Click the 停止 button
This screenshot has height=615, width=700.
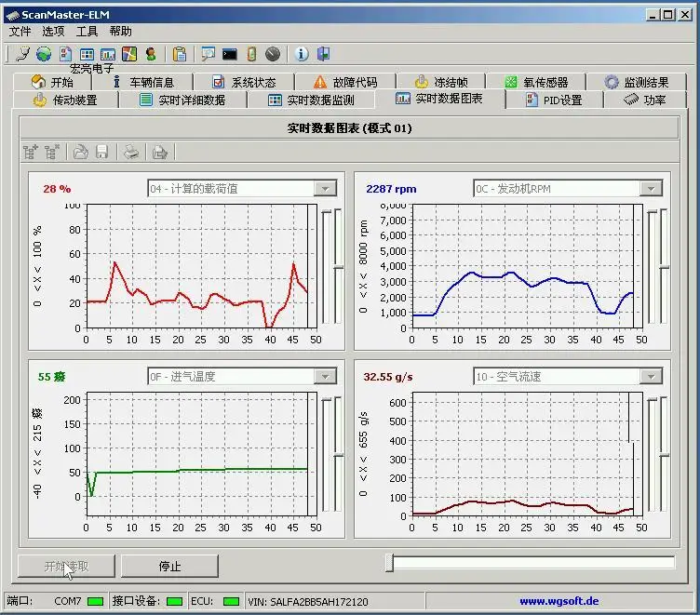(x=169, y=567)
